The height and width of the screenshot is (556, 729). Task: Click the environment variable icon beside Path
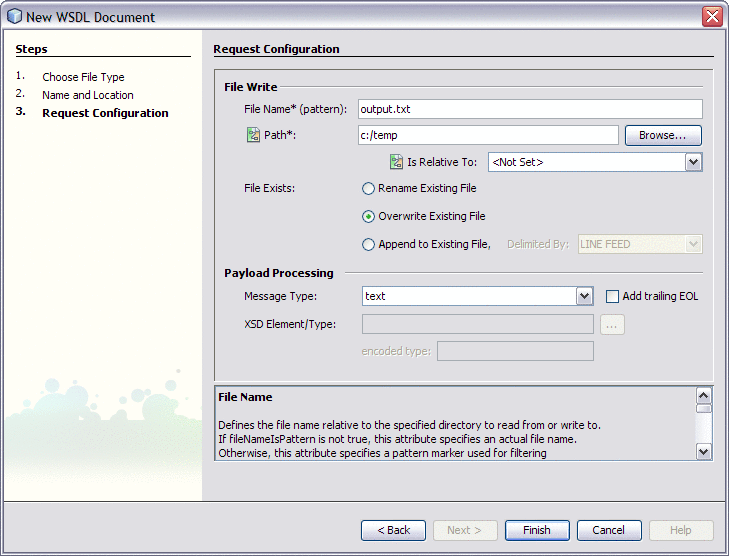[x=253, y=135]
